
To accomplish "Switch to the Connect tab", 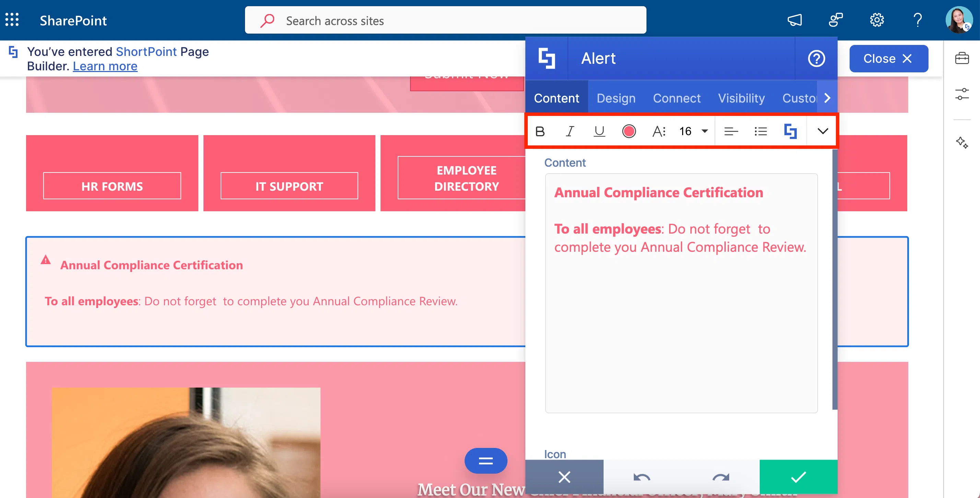I will click(676, 98).
